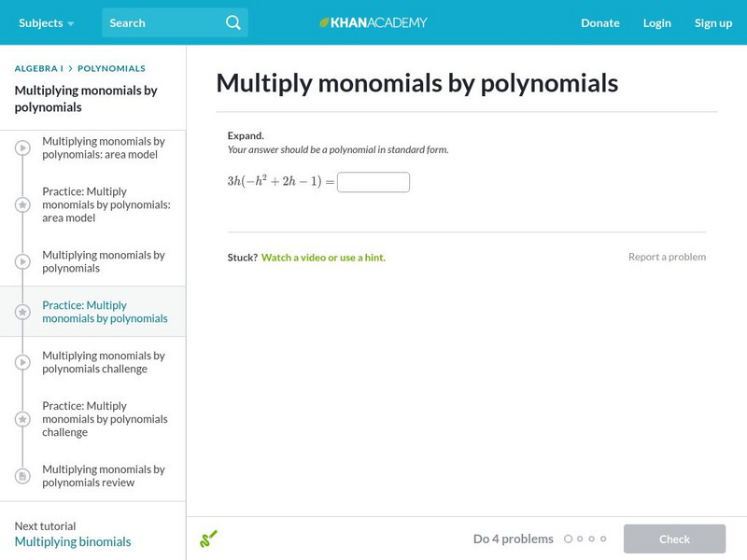Click the video play icon beside area model
747x560 pixels.
[x=22, y=147]
